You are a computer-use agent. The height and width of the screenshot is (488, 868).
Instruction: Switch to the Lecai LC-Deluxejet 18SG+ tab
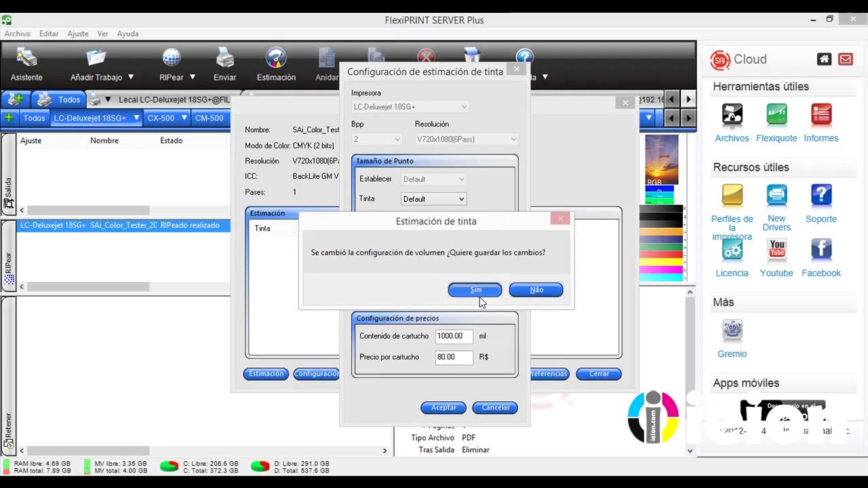tap(174, 100)
